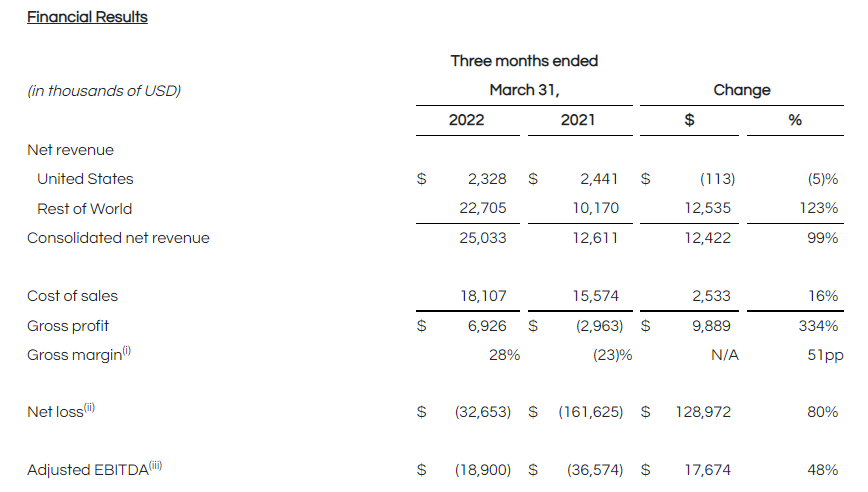Click the underlined Financial Results heading
Image resolution: width=868 pixels, height=492 pixels.
pos(87,17)
